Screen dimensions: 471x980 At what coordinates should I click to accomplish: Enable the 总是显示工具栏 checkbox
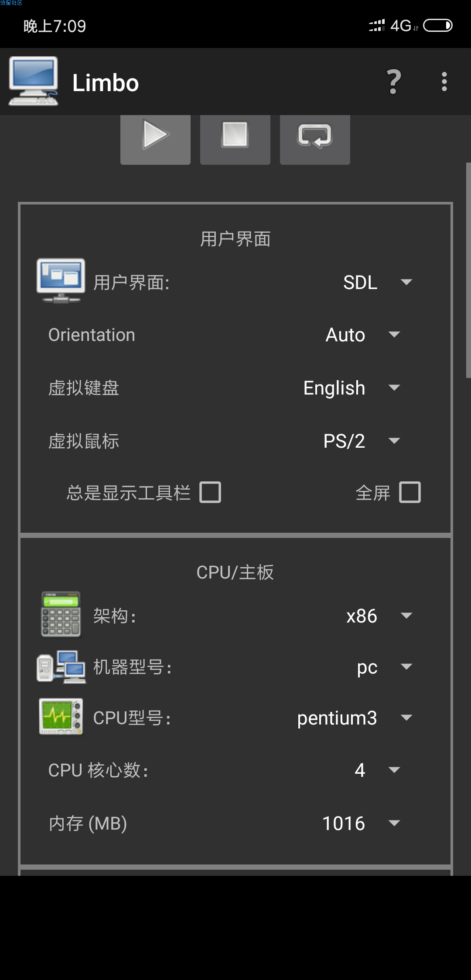tap(210, 492)
